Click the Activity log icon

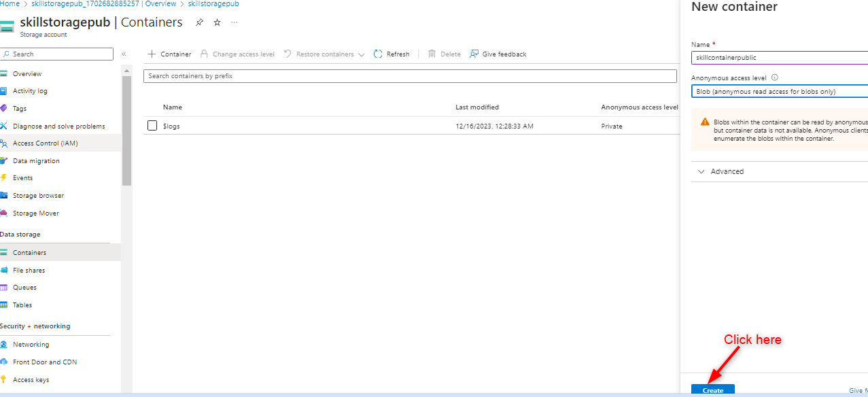pos(4,91)
